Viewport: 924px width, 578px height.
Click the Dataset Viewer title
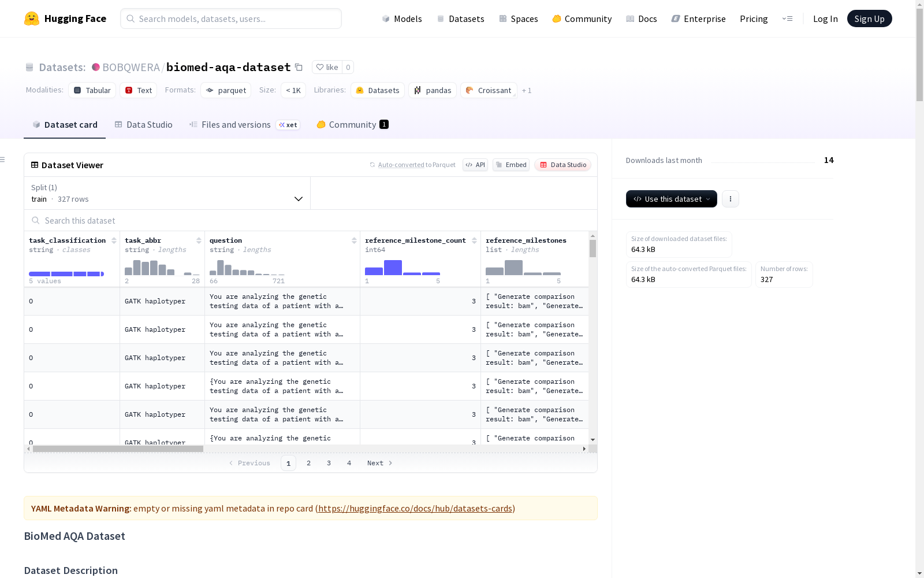tap(72, 165)
